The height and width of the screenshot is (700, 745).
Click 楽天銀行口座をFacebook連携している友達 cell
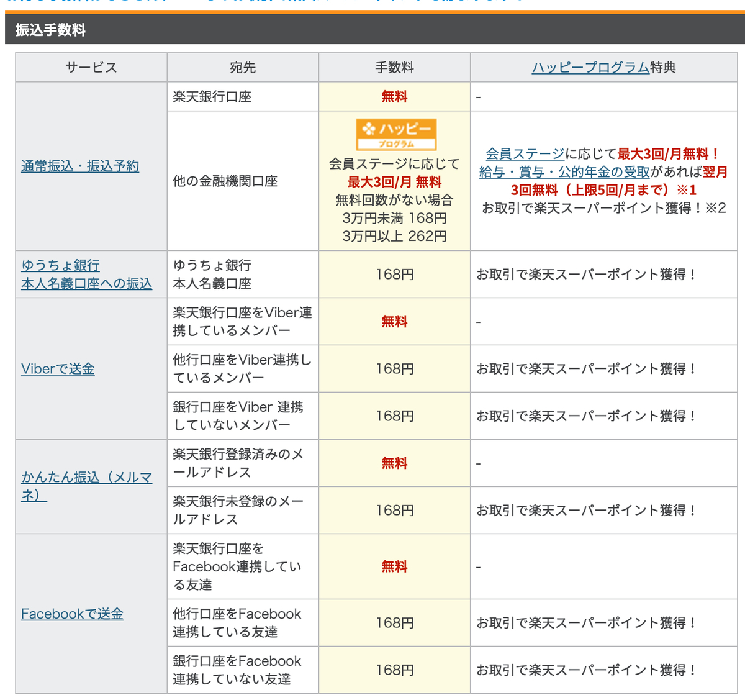(x=243, y=567)
